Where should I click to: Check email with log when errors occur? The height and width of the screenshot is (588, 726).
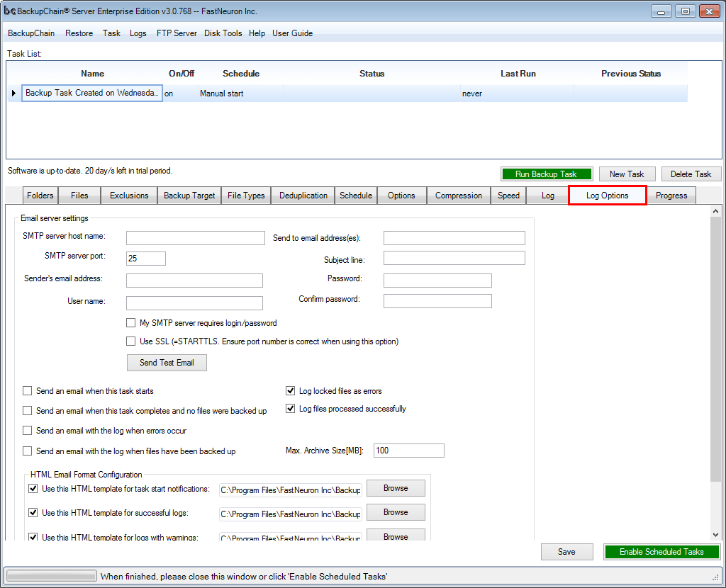tap(28, 431)
